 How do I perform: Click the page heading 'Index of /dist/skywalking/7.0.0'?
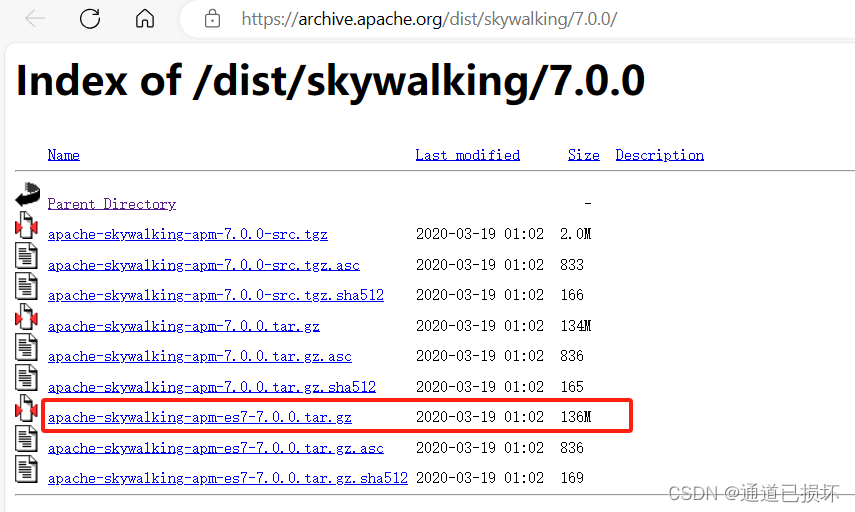(330, 81)
